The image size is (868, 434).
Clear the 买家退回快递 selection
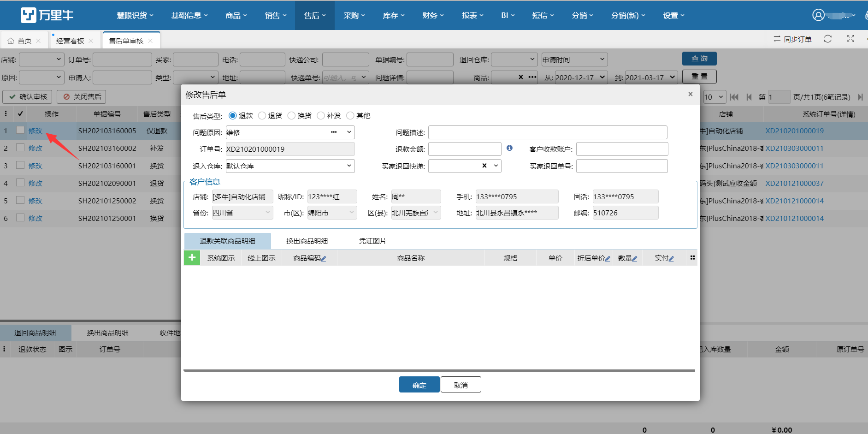484,166
